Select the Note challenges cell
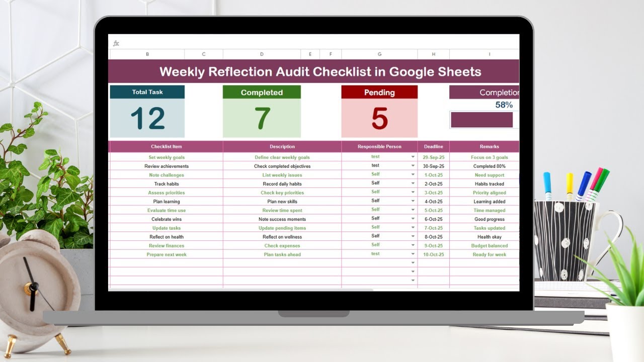644x362 pixels. [x=167, y=175]
